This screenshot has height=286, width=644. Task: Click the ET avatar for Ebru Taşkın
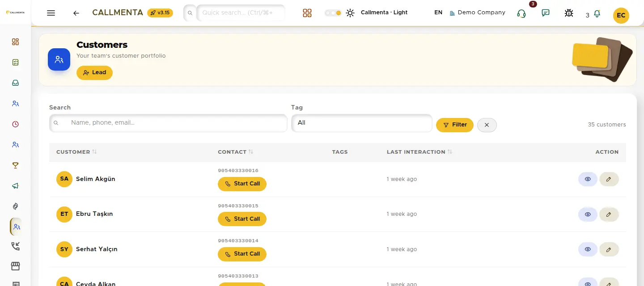[x=64, y=214]
